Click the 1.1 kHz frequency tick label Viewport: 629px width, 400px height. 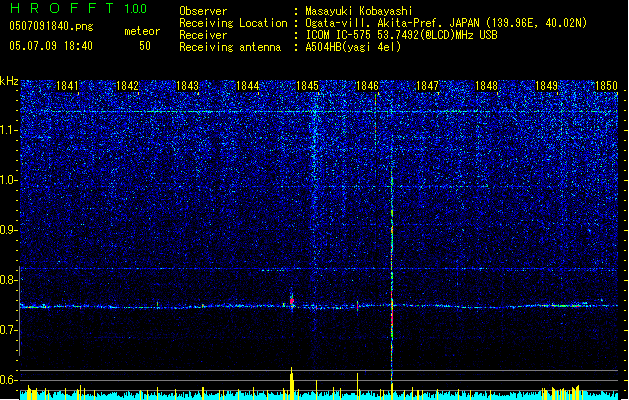pyautogui.click(x=8, y=130)
